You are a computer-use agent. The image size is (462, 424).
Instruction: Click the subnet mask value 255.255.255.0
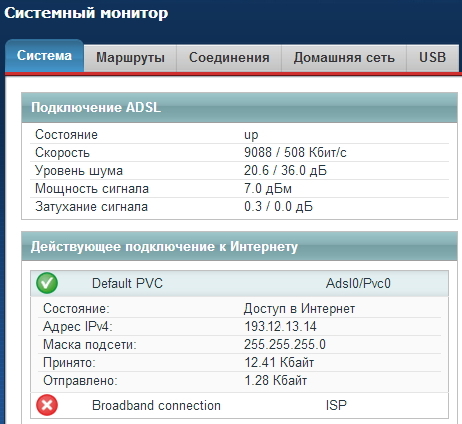click(285, 344)
